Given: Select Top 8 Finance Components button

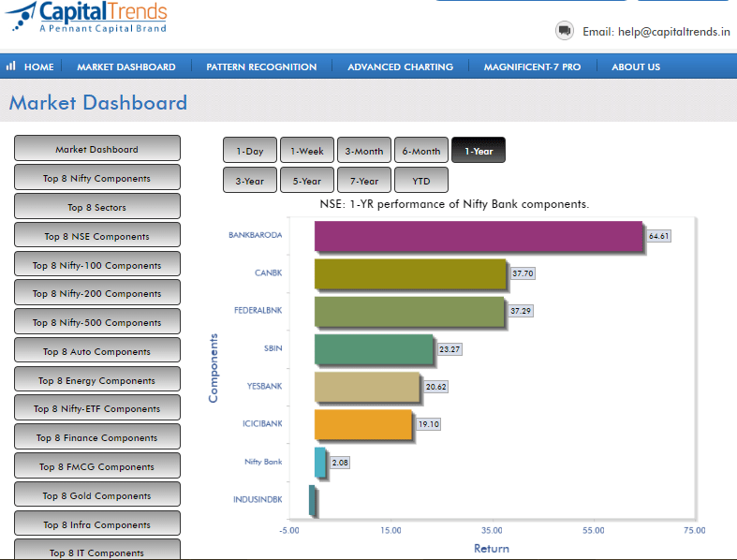Looking at the screenshot, I should coord(97,437).
